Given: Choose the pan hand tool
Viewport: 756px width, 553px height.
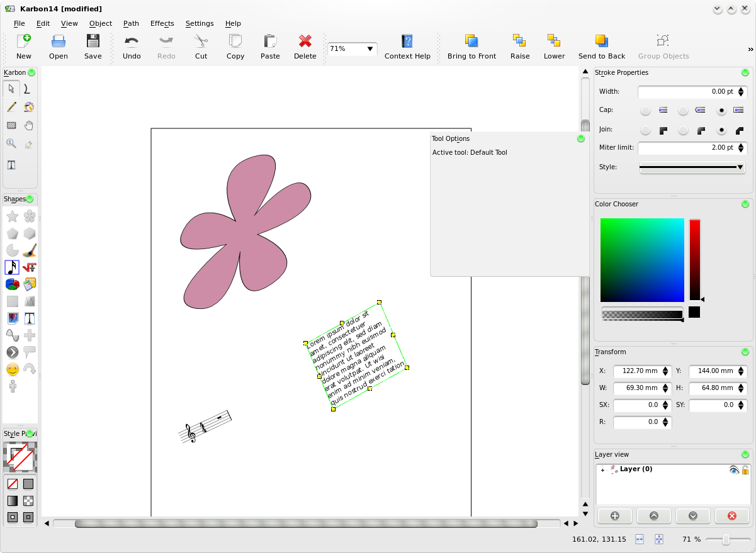Looking at the screenshot, I should click(x=29, y=126).
